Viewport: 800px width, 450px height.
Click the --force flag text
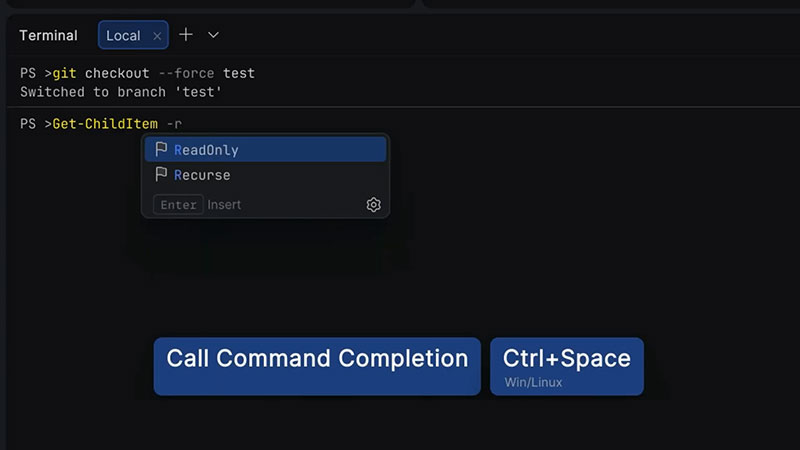(186, 74)
